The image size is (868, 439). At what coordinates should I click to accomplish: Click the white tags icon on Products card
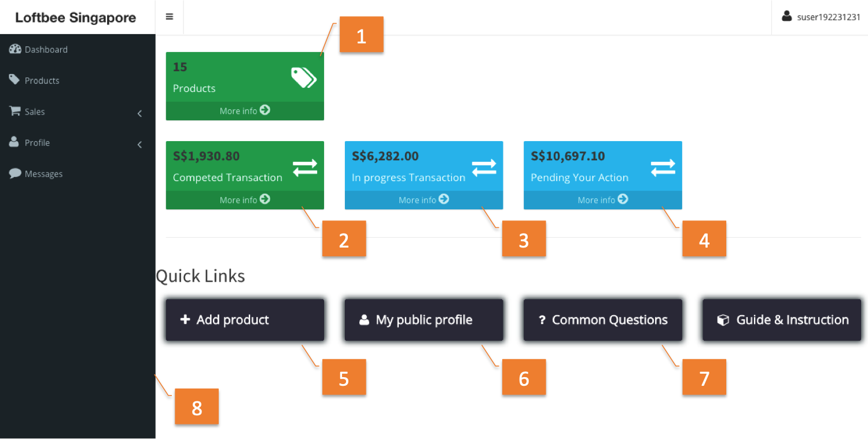coord(304,78)
